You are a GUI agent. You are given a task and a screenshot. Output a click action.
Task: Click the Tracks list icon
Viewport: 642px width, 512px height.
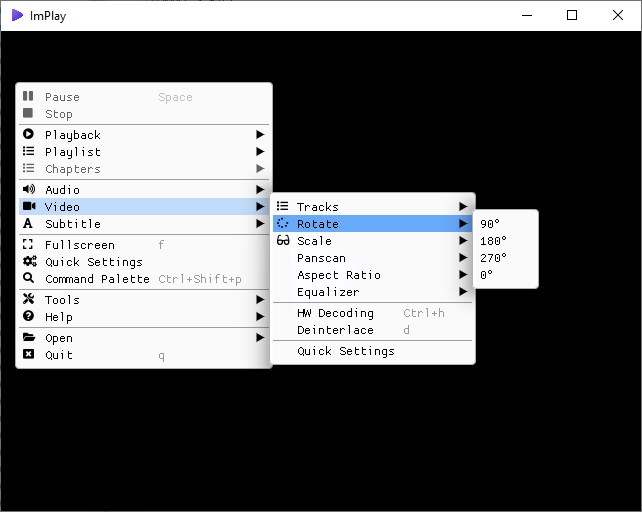283,206
